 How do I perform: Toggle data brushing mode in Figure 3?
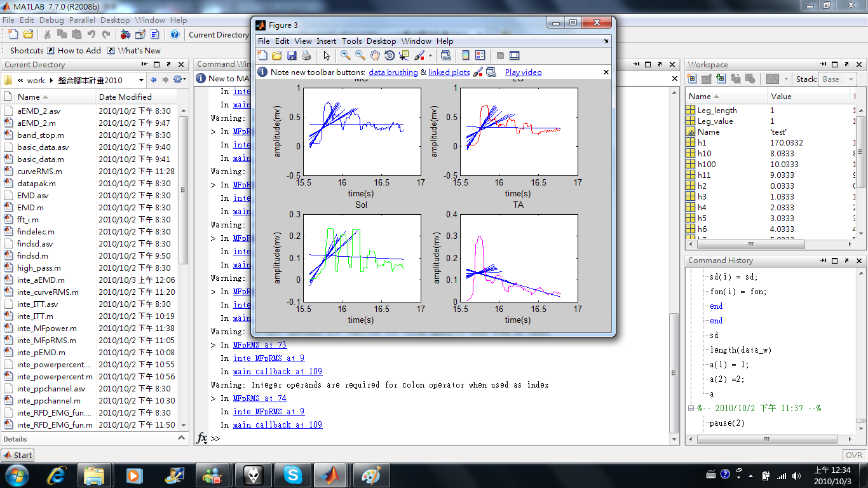(x=418, y=55)
